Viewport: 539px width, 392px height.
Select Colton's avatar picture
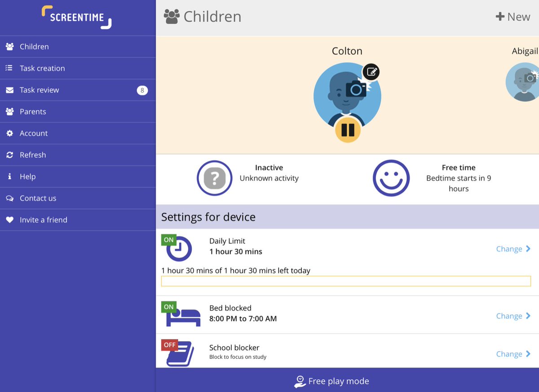[x=347, y=97]
